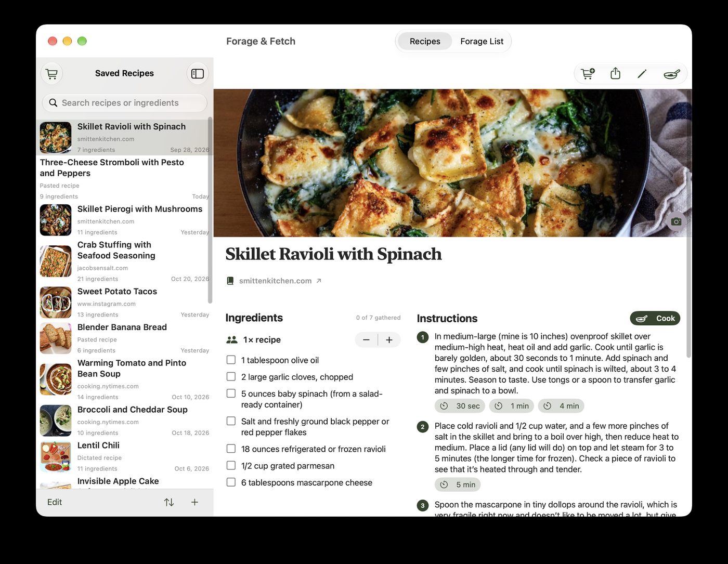The height and width of the screenshot is (564, 728).
Task: Open the Blender Banana Bread recipe
Action: (124, 338)
